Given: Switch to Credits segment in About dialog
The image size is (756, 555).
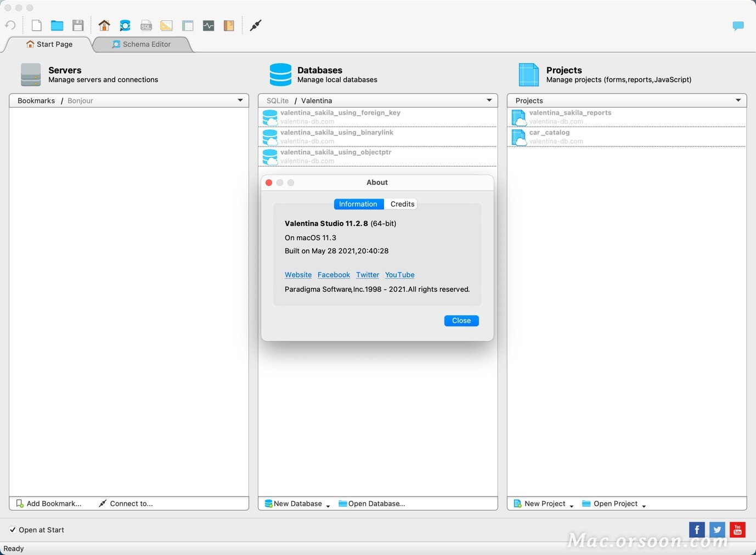Looking at the screenshot, I should (402, 204).
